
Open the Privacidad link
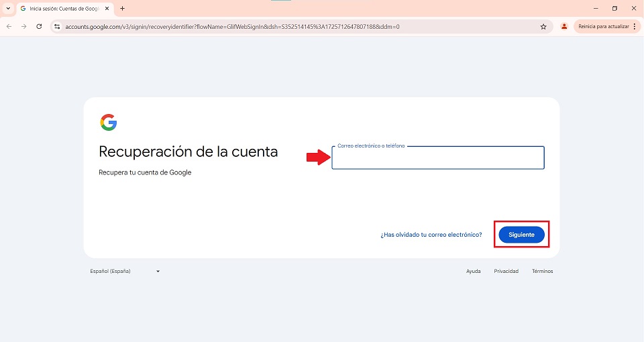506,271
